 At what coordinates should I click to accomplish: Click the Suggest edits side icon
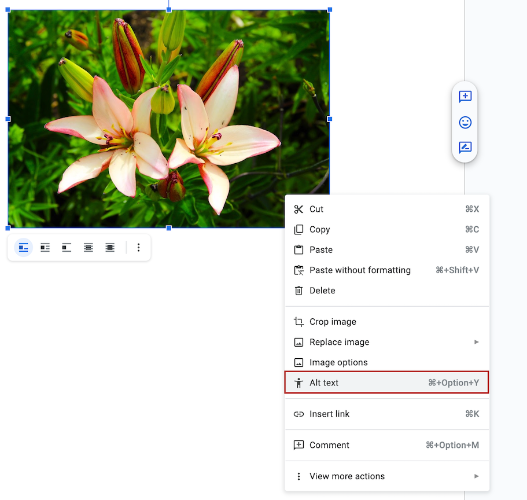(465, 148)
